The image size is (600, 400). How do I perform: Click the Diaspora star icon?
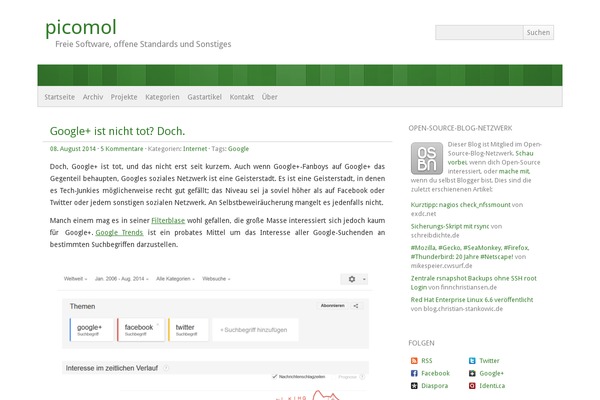pyautogui.click(x=414, y=385)
